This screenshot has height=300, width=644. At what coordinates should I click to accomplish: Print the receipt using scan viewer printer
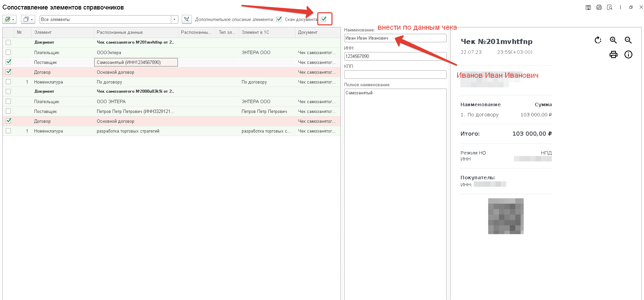tap(613, 54)
